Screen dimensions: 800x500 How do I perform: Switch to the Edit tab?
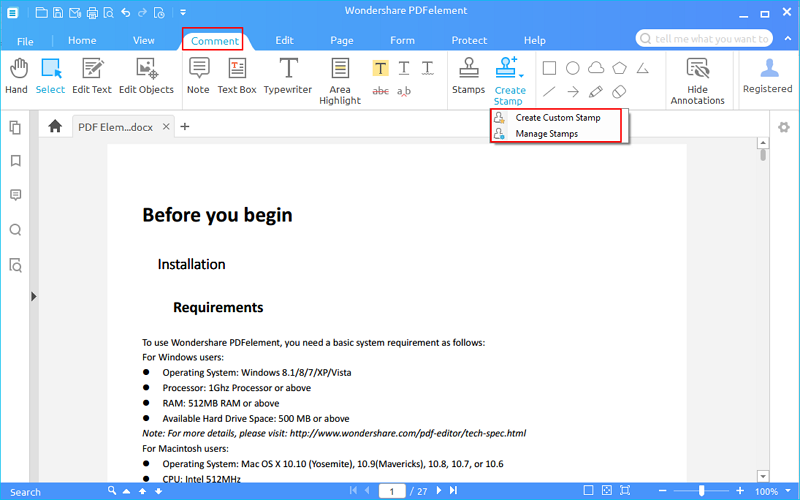(x=284, y=40)
